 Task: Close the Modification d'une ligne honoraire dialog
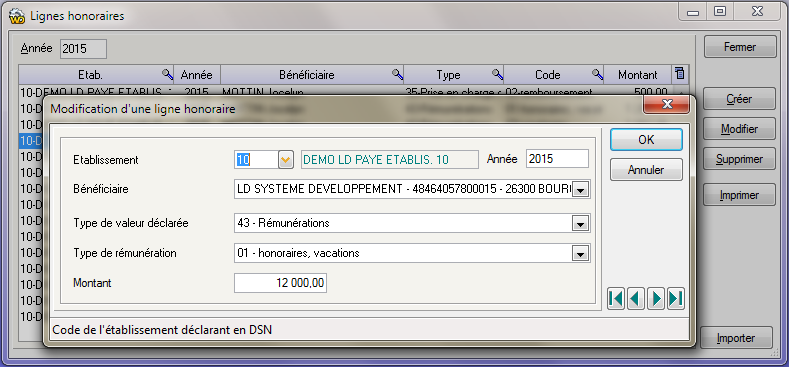[667, 105]
